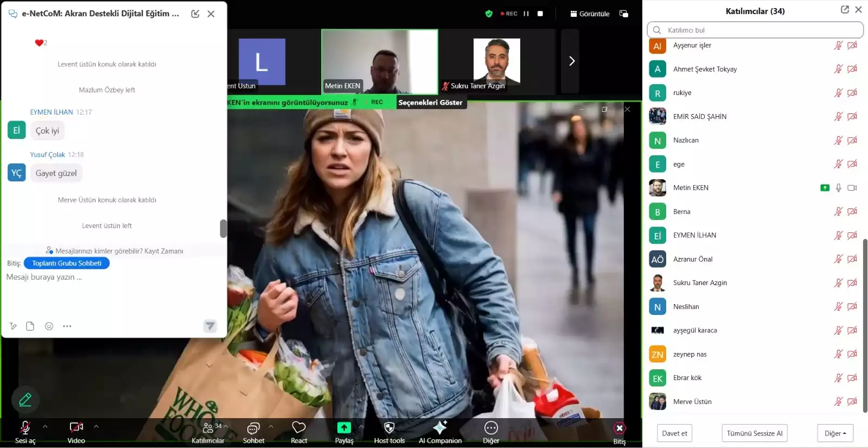Pause the recording

click(526, 14)
